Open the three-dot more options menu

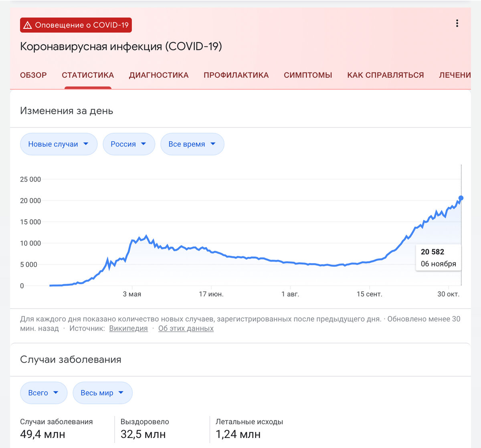pos(457,23)
